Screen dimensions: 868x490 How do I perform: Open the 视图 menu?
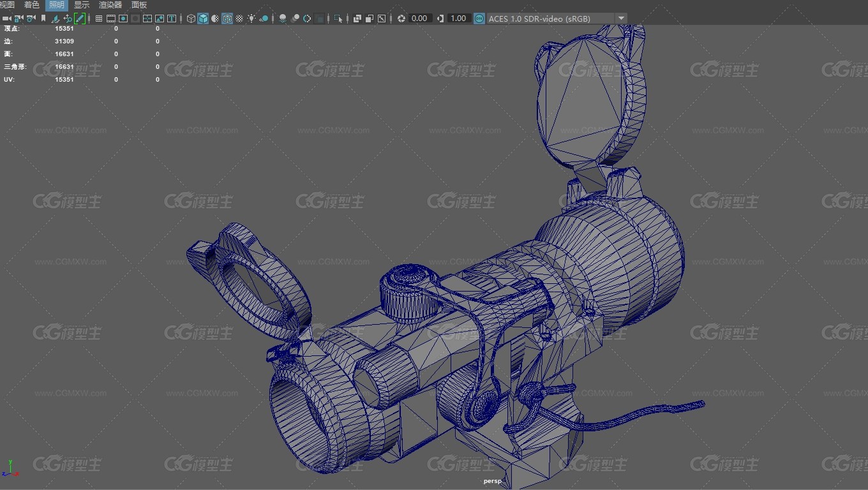[7, 5]
